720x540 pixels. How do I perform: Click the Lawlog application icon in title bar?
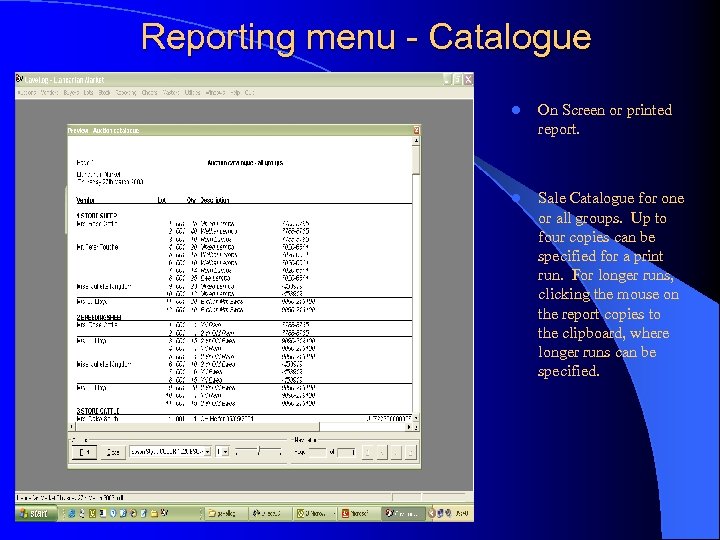[x=20, y=79]
